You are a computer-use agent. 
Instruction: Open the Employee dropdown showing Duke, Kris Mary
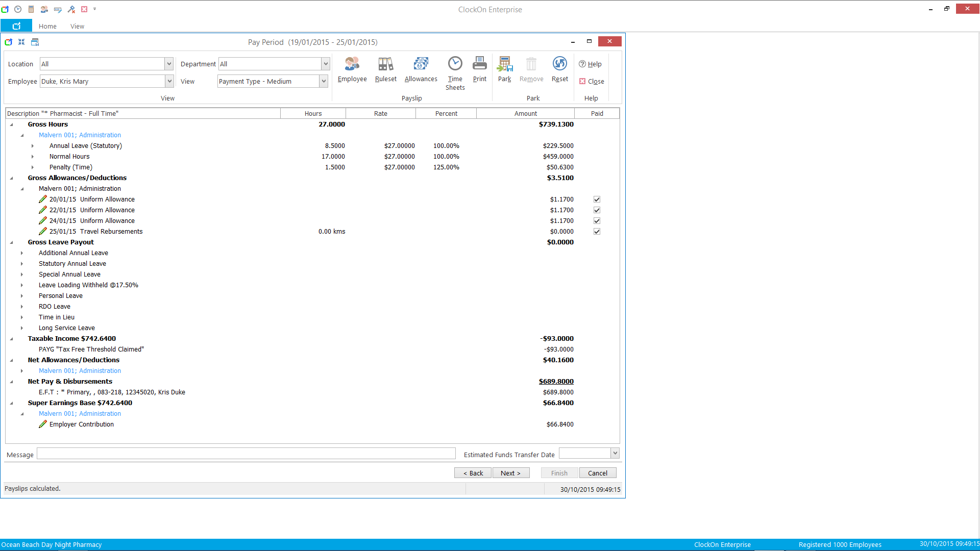click(169, 81)
